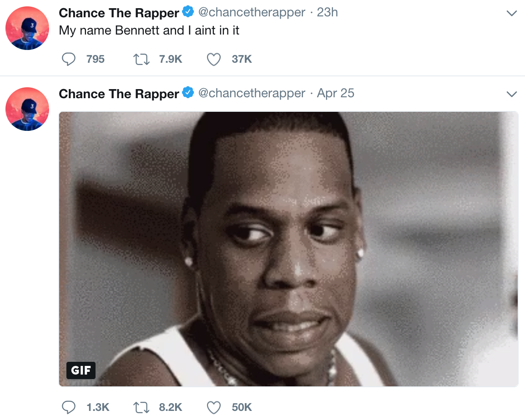
Task: Open @chancetherapper handle on Apr 25 tweet
Action: 252,93
